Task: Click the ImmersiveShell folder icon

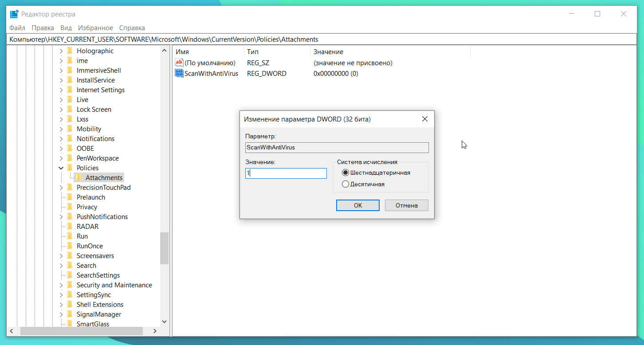Action: [x=70, y=70]
